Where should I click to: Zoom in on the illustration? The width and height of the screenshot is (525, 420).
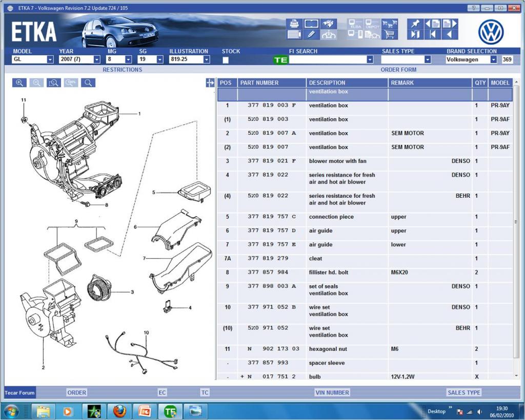(19, 82)
